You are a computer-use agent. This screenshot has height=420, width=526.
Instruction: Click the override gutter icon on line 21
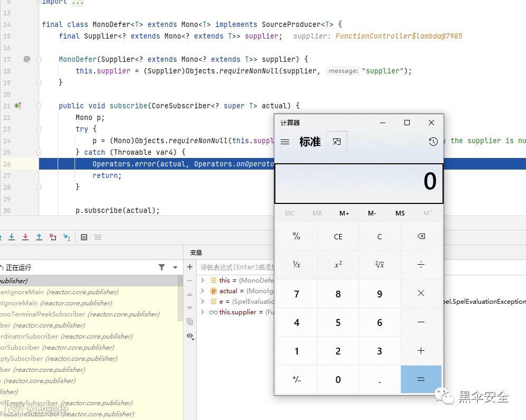click(x=18, y=106)
